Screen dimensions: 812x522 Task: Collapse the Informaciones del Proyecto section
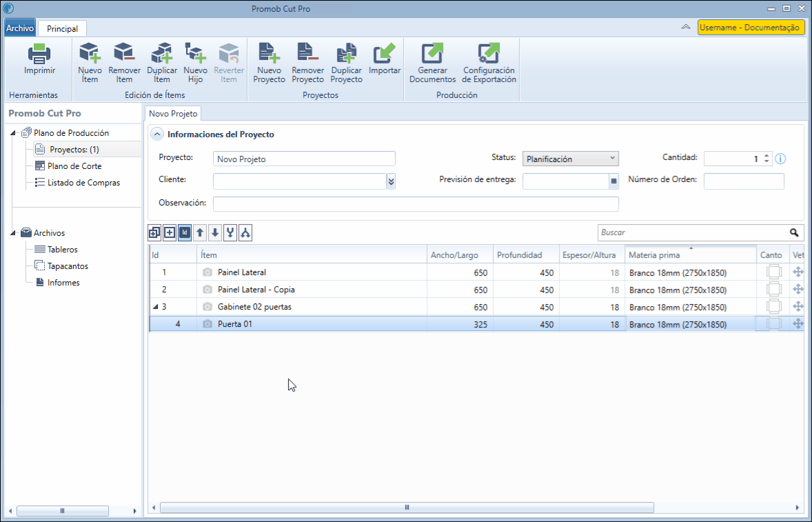pos(158,134)
